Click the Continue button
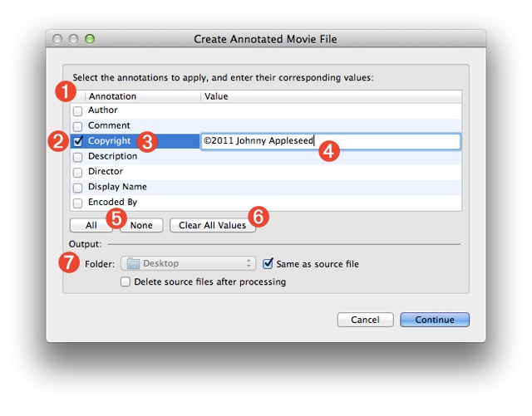 (x=434, y=320)
